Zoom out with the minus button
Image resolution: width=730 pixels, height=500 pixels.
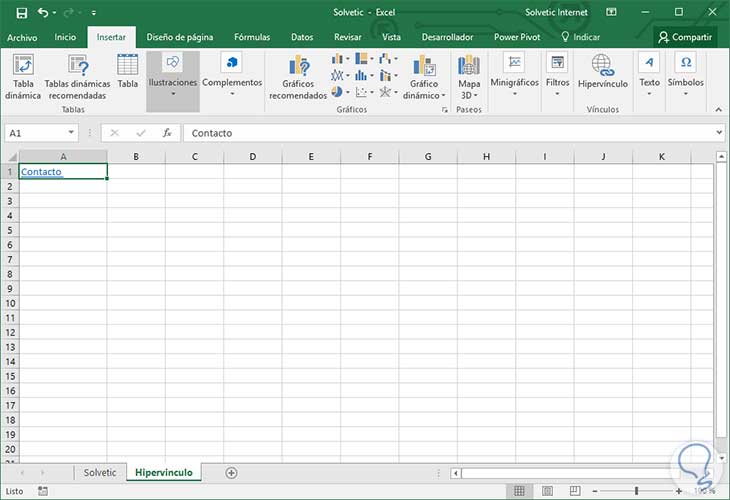click(x=595, y=491)
